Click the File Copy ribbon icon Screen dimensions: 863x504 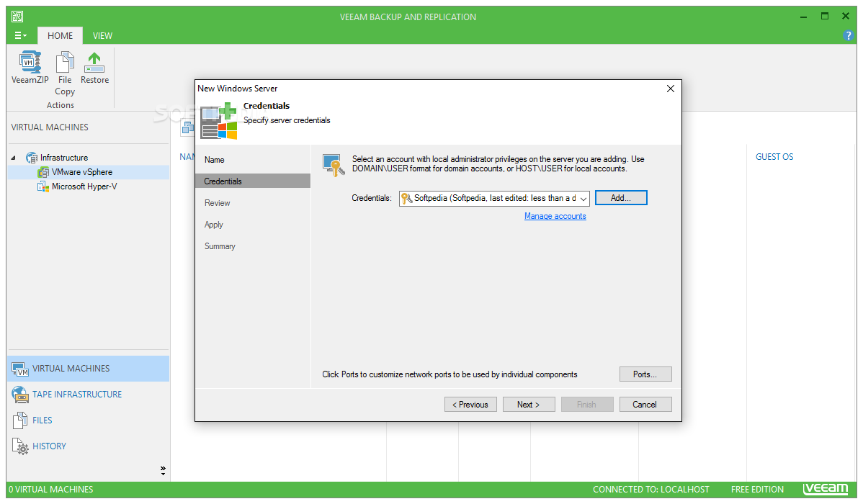coord(65,62)
